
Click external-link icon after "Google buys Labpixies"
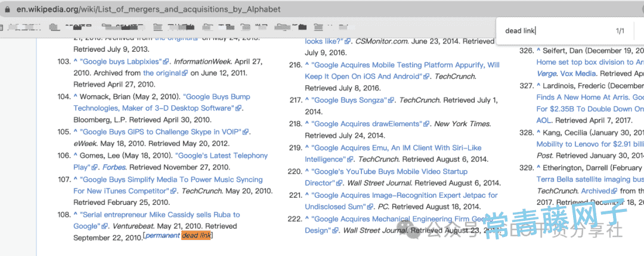pyautogui.click(x=166, y=62)
